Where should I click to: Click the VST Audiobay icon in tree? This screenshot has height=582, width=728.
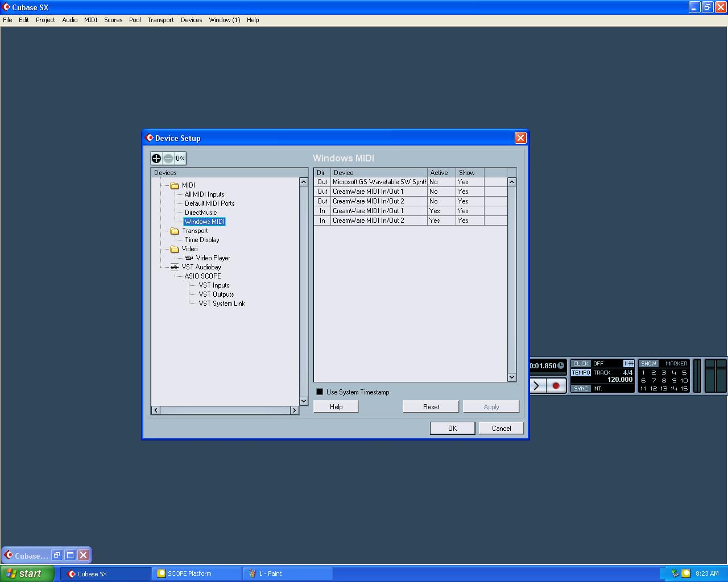click(175, 267)
